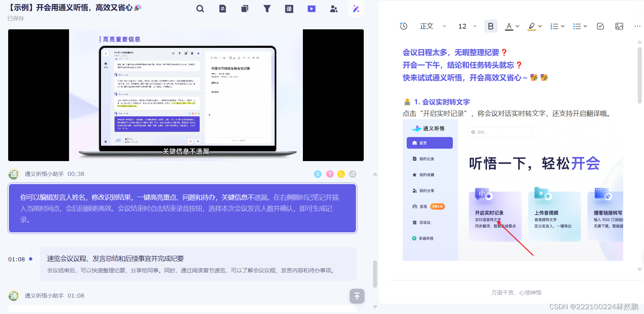Mark paragraph as question with pink icon

click(330, 174)
